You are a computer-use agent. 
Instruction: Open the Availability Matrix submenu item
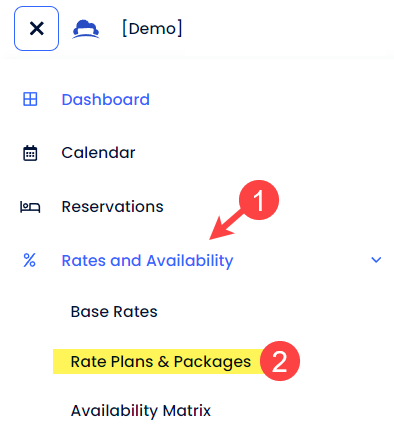(141, 411)
